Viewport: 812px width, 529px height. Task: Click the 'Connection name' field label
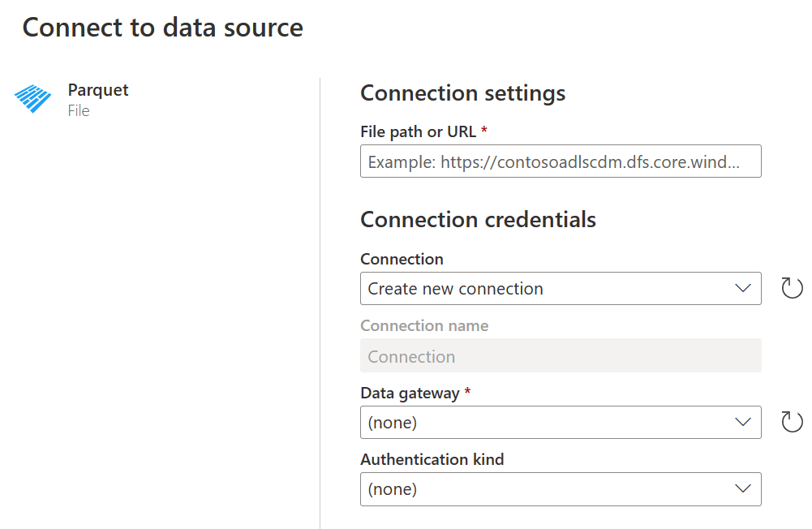(x=423, y=325)
